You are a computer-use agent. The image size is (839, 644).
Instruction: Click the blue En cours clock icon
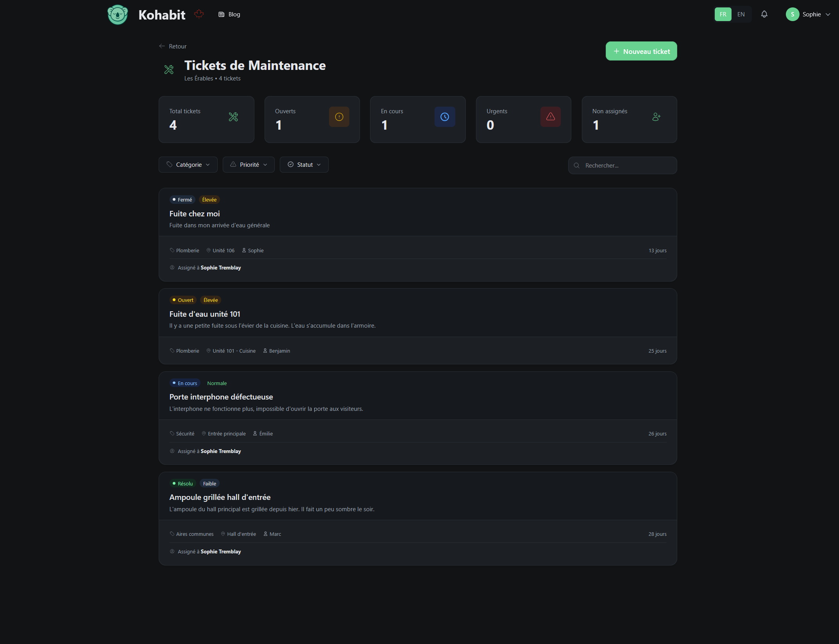tap(444, 117)
